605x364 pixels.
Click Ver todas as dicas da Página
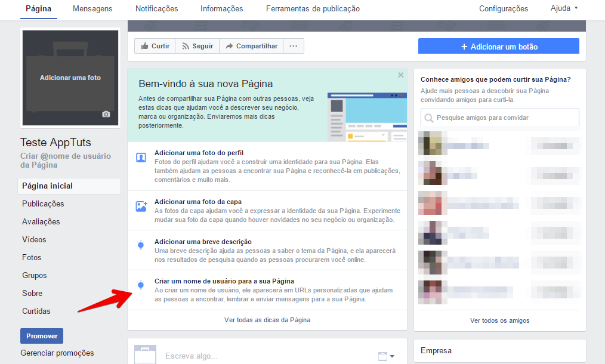tap(267, 320)
